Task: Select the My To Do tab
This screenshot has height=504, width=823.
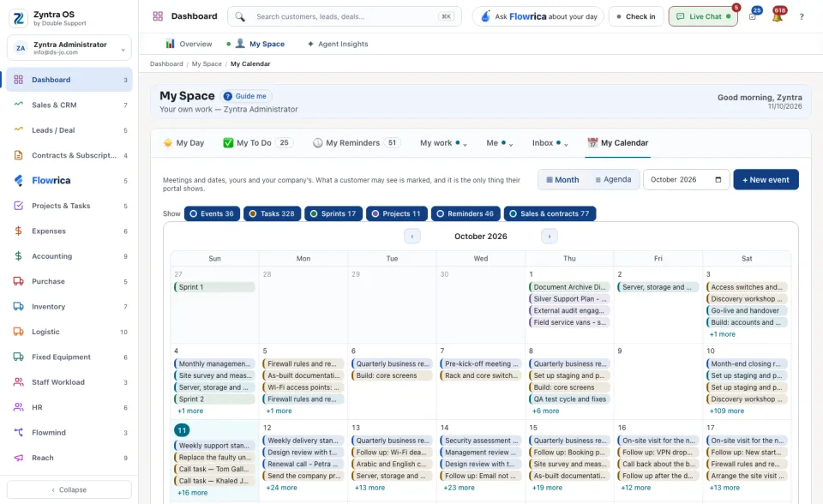Action: (x=258, y=143)
